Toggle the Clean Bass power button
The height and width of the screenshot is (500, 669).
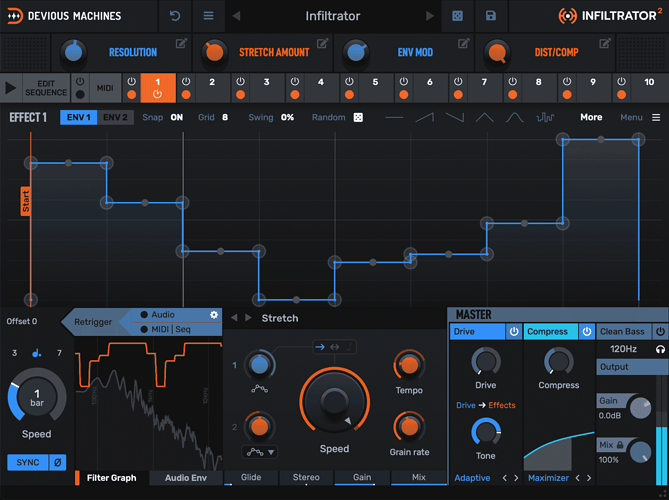pos(660,331)
